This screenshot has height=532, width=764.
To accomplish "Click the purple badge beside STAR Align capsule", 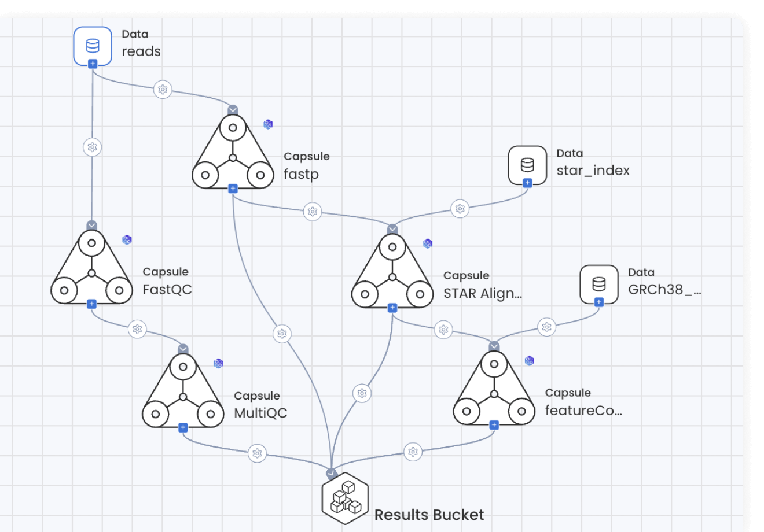I will [x=428, y=243].
